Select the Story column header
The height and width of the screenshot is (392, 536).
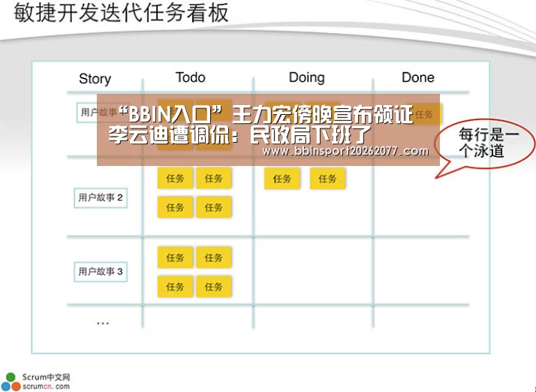coord(95,79)
